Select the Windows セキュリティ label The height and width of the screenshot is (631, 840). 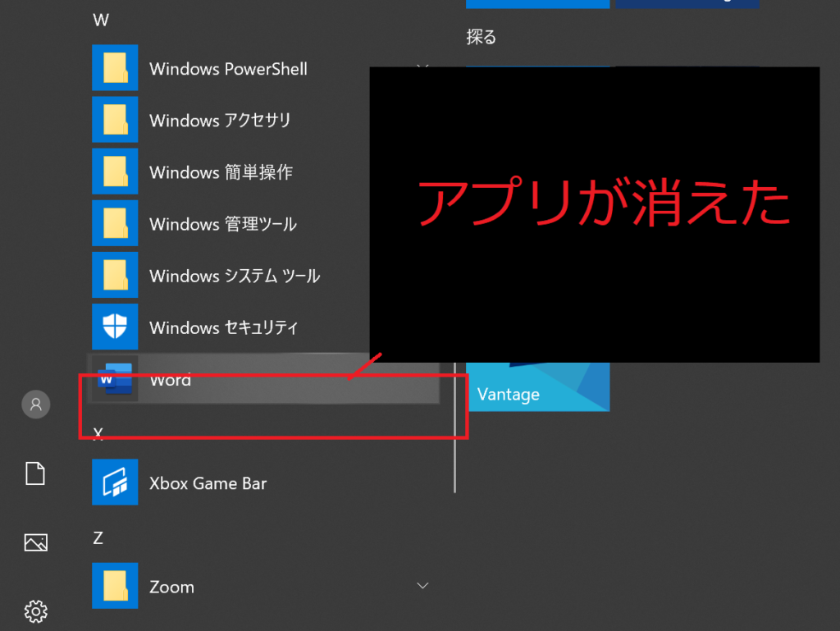click(223, 327)
